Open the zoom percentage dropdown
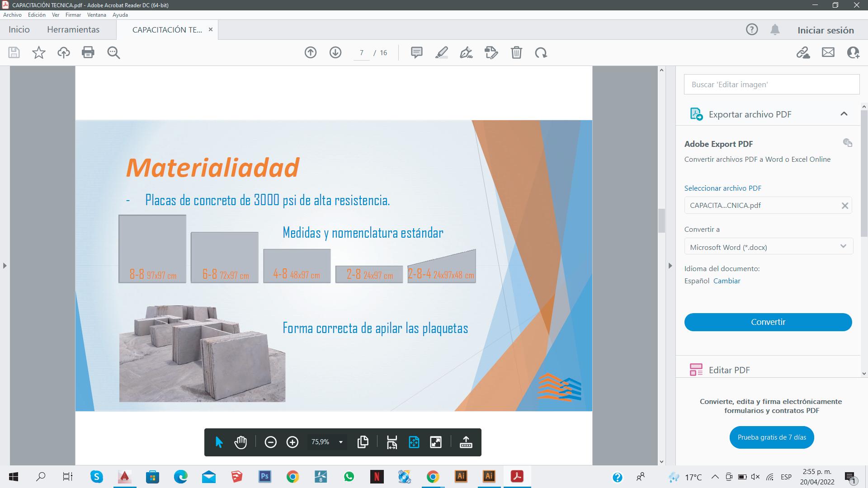Image resolution: width=868 pixels, height=488 pixels. tap(341, 442)
